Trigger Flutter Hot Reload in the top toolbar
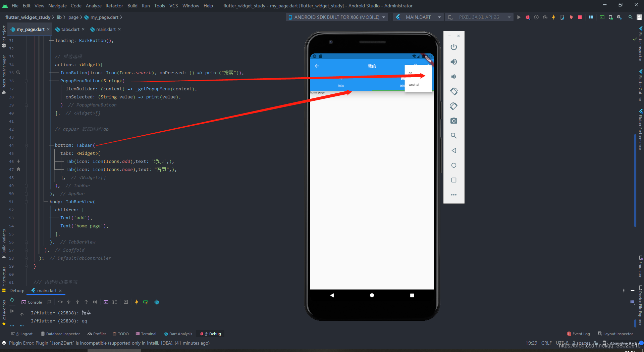 pos(553,17)
